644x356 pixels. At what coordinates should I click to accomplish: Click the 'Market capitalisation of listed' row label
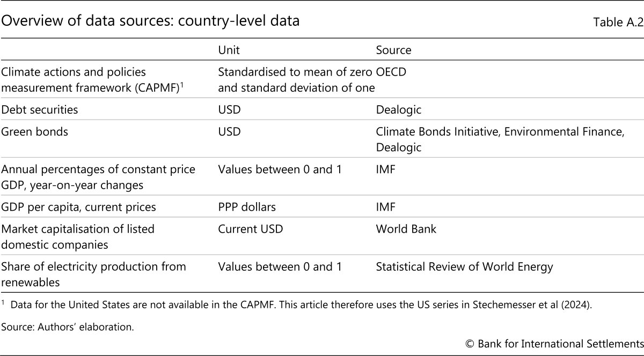click(78, 229)
